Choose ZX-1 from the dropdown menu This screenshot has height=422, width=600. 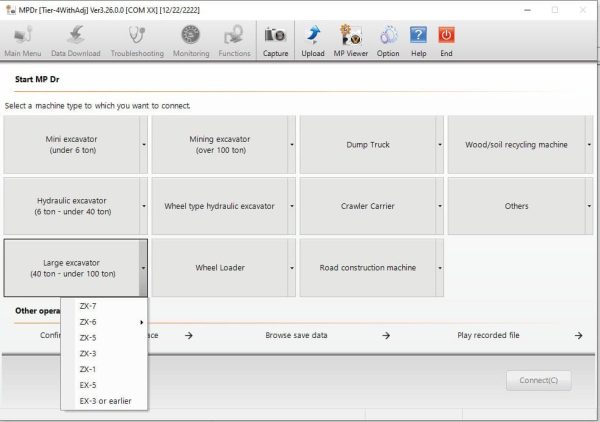[104, 369]
